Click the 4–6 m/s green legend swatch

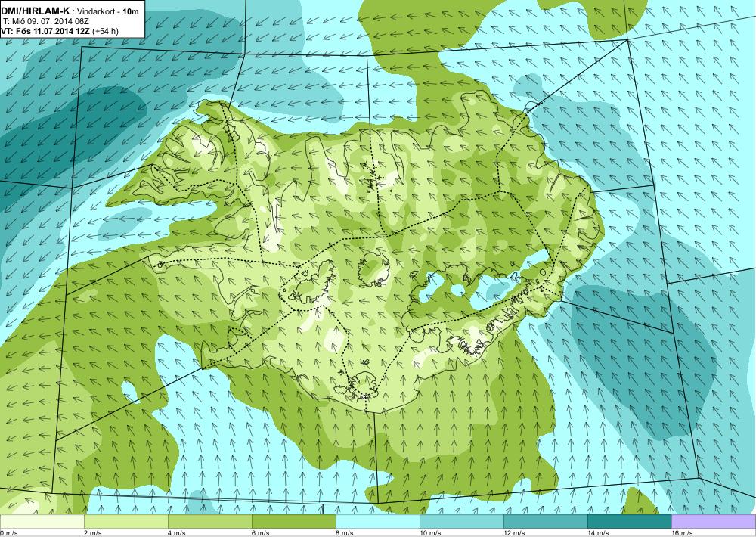pyautogui.click(x=209, y=522)
